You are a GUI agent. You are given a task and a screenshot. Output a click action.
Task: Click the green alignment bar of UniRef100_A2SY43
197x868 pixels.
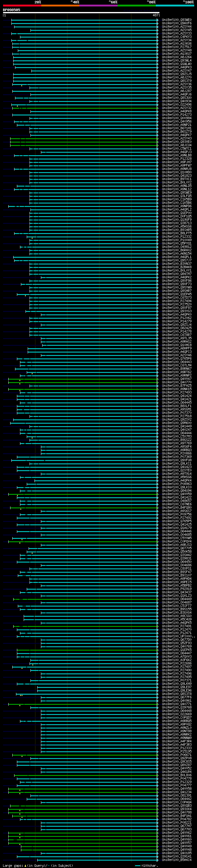[84, 139]
